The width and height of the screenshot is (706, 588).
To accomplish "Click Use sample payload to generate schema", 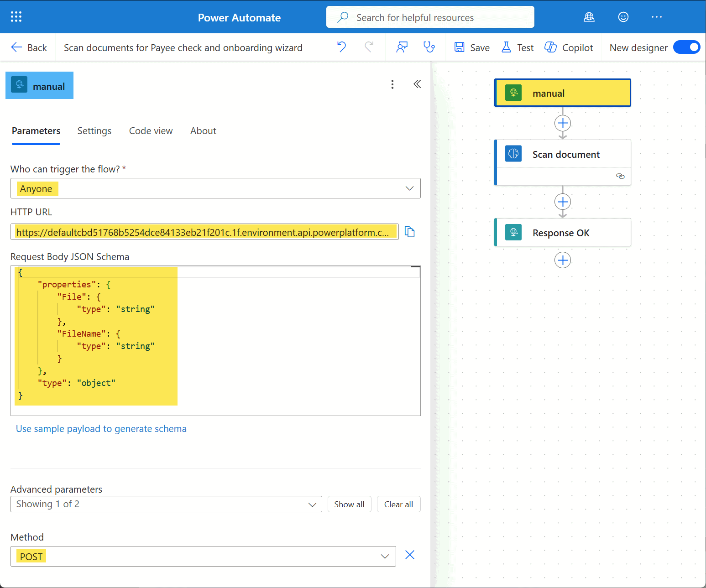I will coord(101,429).
